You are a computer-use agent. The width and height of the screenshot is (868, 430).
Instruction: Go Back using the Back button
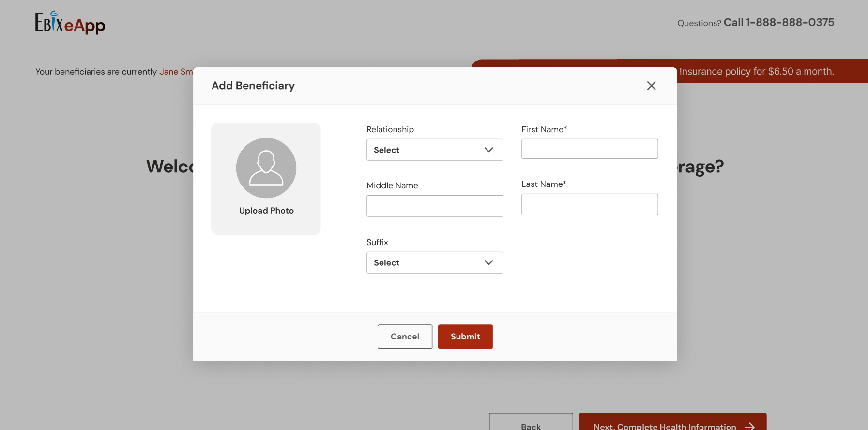[531, 424]
